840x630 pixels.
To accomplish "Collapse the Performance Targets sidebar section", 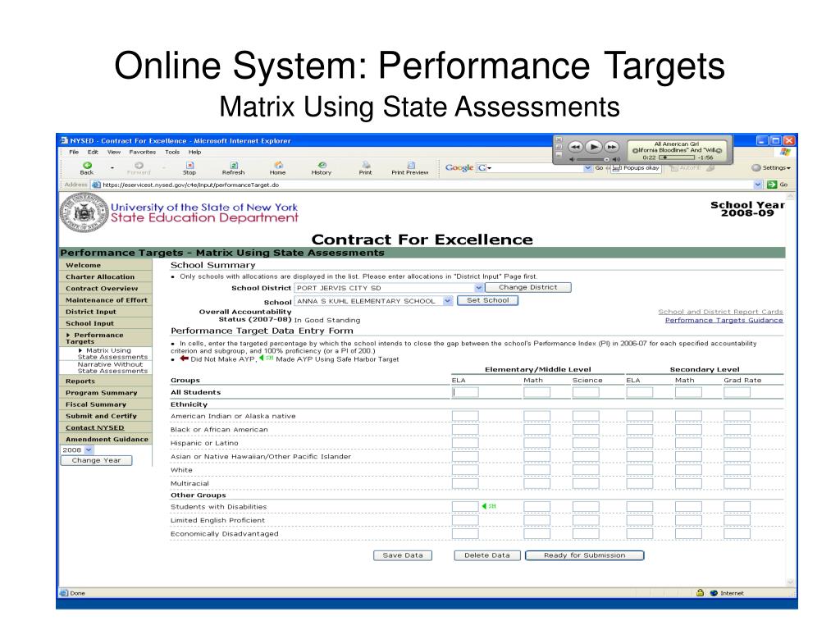I will [x=69, y=336].
